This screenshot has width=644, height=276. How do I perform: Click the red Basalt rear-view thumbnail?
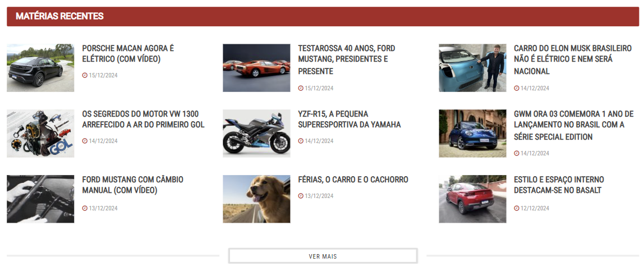(x=472, y=199)
